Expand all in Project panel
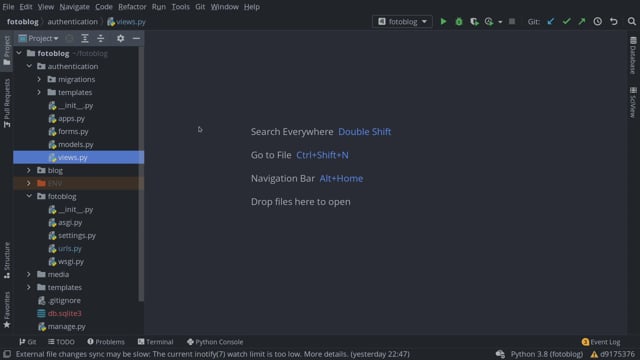Image resolution: width=640 pixels, height=360 pixels. coord(85,38)
